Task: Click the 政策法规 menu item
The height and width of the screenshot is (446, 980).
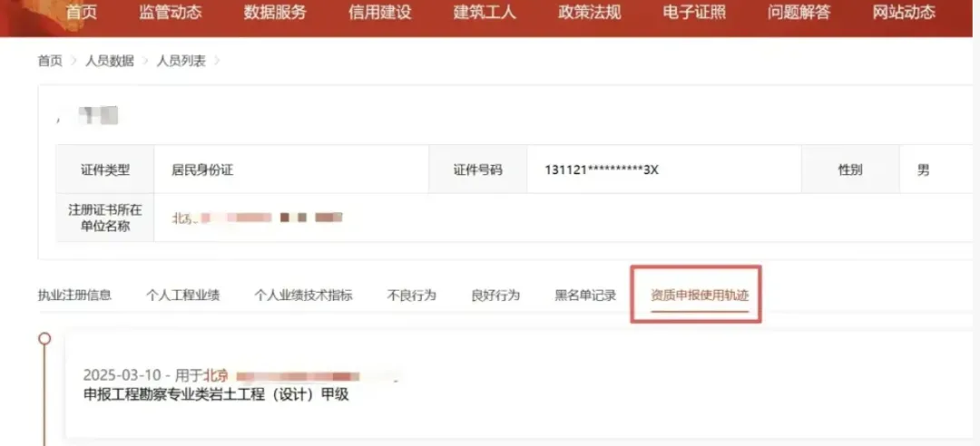Action: pos(590,13)
